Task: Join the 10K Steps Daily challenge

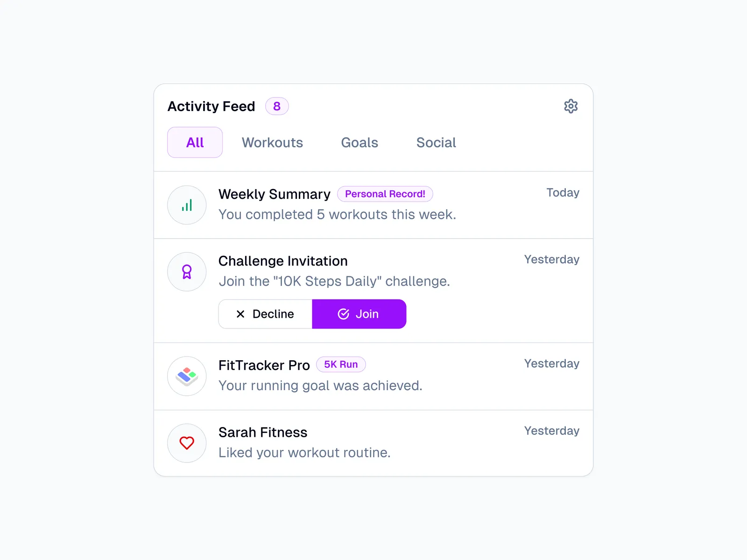Action: click(359, 314)
